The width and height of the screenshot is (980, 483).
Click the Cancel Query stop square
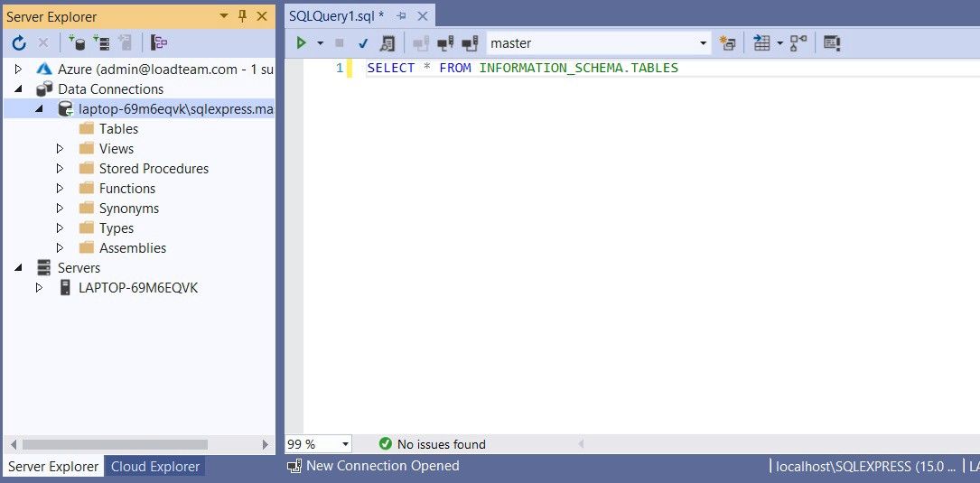pos(340,43)
